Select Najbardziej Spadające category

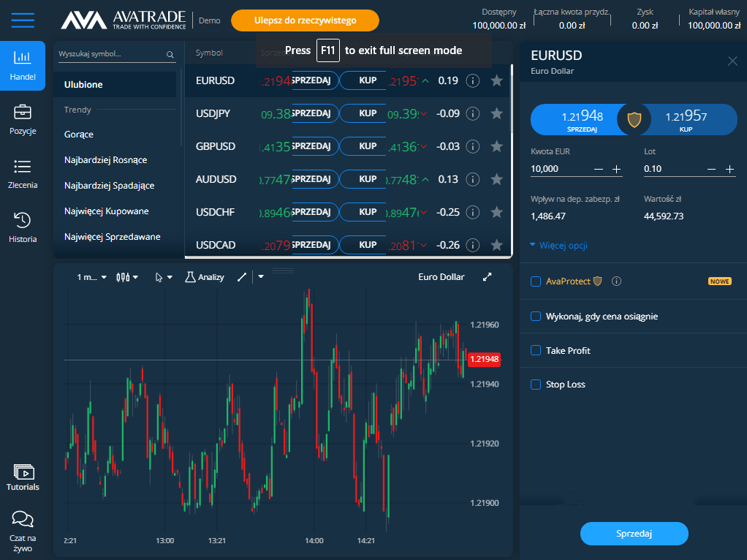pyautogui.click(x=109, y=186)
